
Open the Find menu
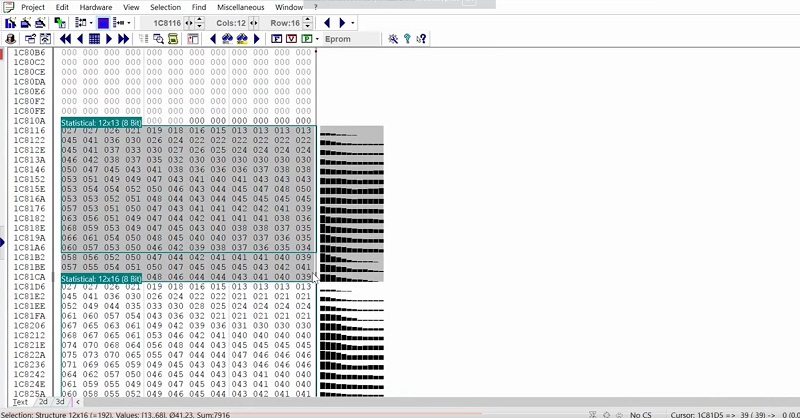coord(199,7)
